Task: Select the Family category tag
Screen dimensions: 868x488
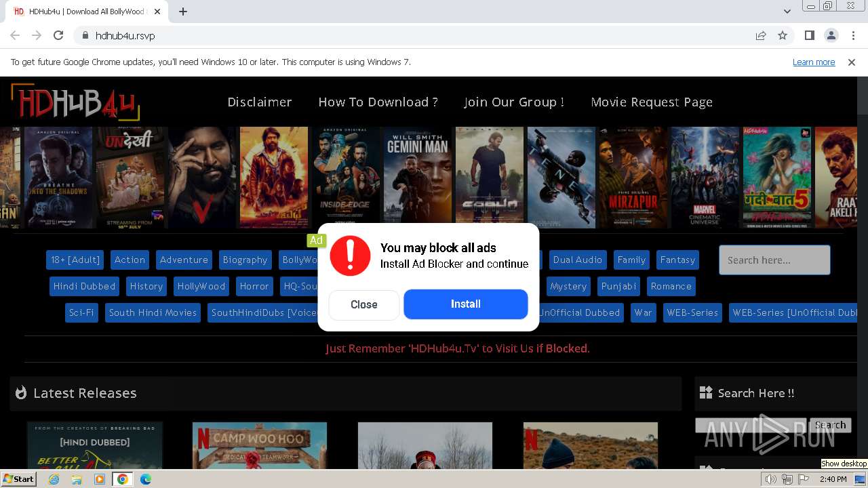Action: [x=631, y=260]
